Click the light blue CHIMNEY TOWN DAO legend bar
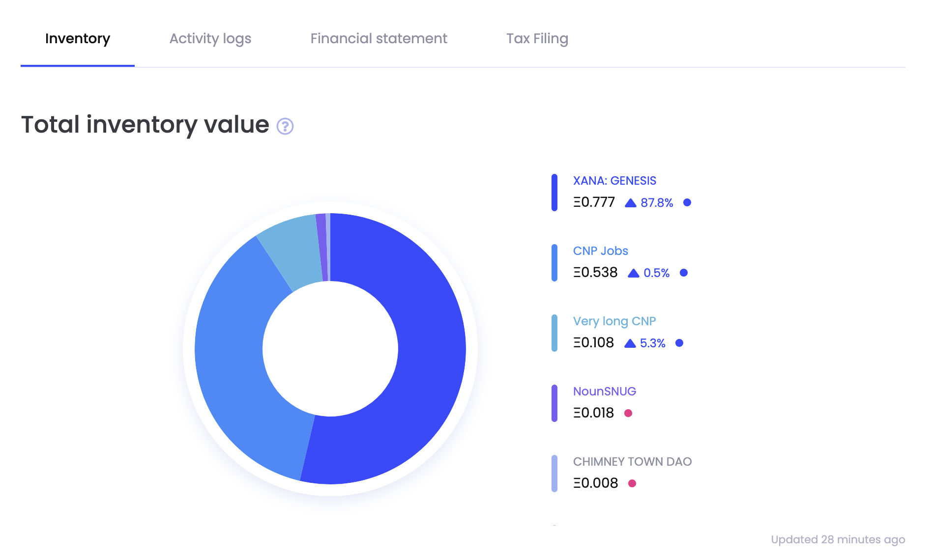The width and height of the screenshot is (931, 560). 554,472
